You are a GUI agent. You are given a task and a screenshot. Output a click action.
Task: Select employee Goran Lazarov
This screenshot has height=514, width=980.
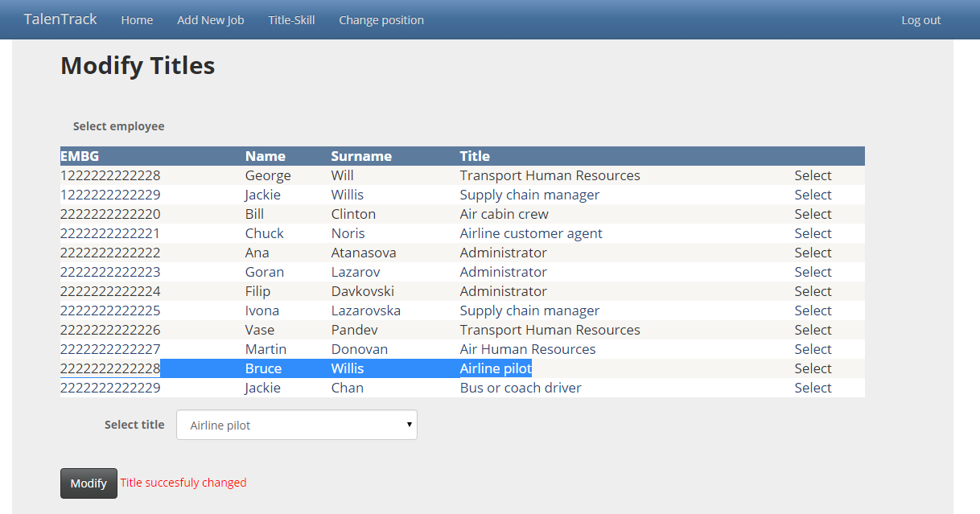813,272
